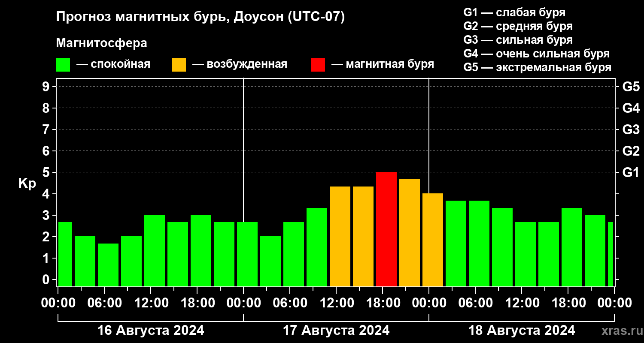Click the legend text '— спокойная'
The image size is (644, 343).
tap(113, 64)
